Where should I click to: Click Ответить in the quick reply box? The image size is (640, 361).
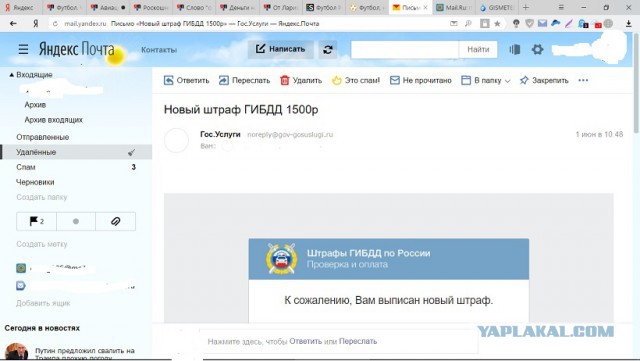[307, 341]
